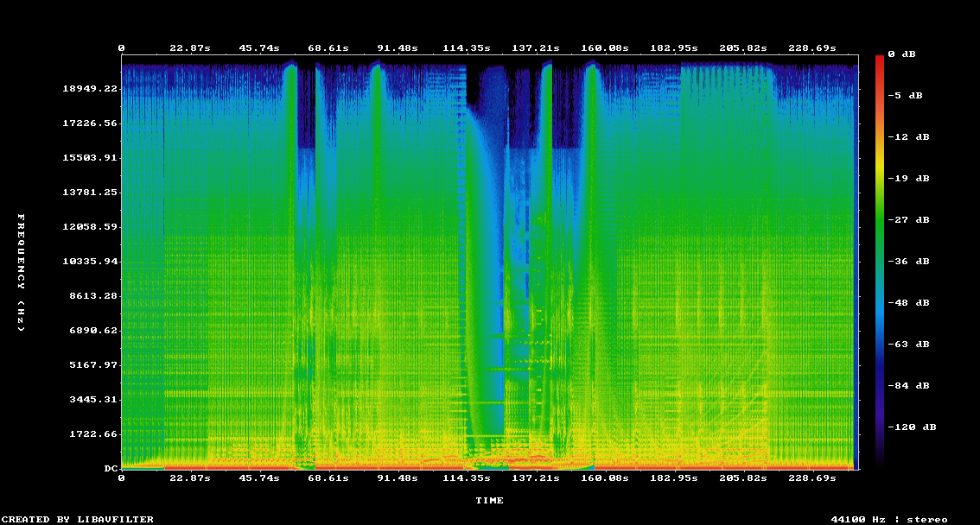Viewport: 980px width, 525px height.
Task: Click the 1722.66 frequency axis label
Action: 93,433
